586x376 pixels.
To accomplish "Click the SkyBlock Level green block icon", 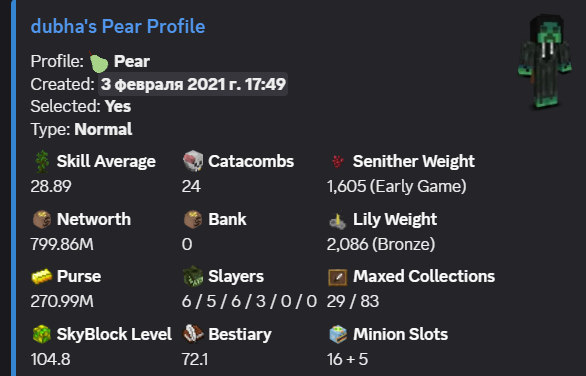I will coord(42,334).
